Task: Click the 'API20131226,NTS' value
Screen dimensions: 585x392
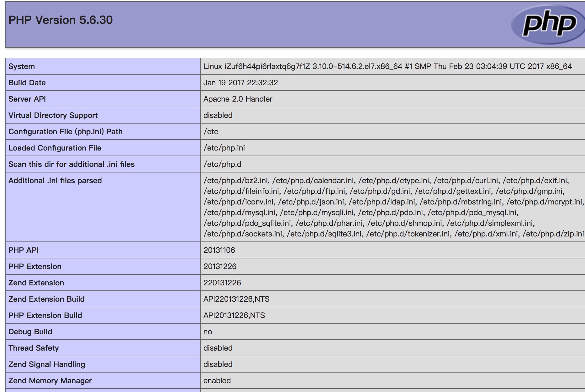Action: click(x=234, y=315)
